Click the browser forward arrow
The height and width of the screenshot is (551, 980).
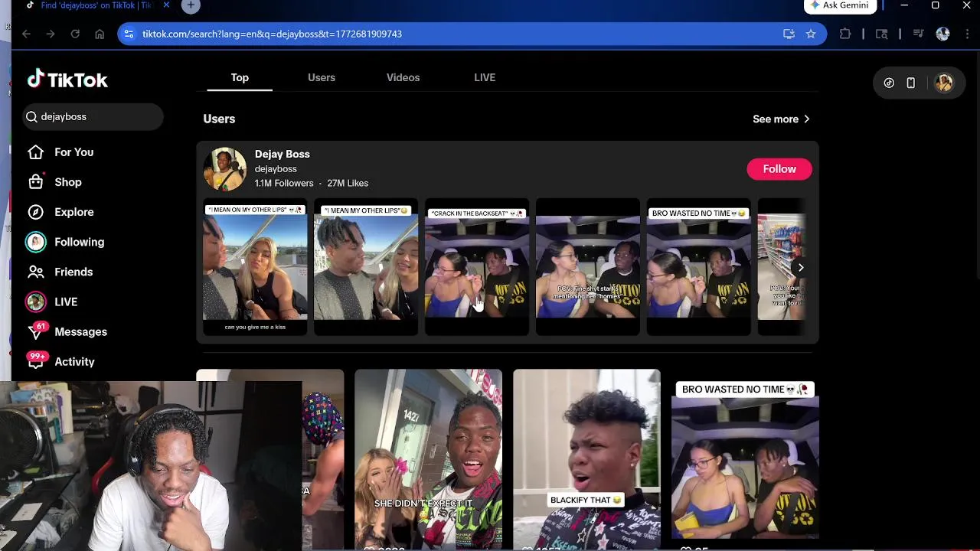coord(51,34)
